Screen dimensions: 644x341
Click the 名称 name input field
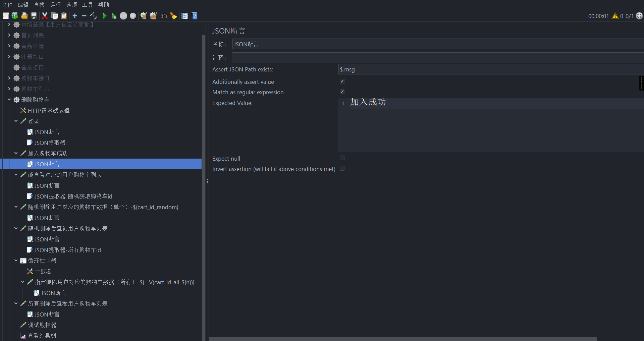click(438, 44)
